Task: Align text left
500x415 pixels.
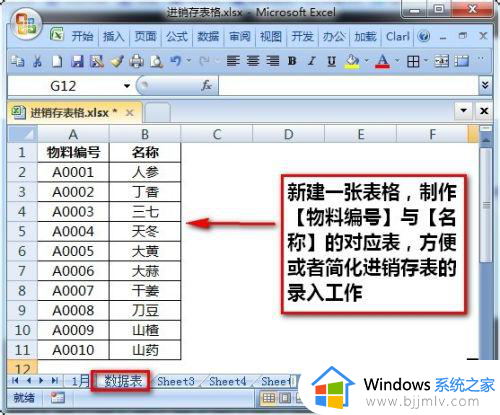Action: pyautogui.click(x=233, y=61)
